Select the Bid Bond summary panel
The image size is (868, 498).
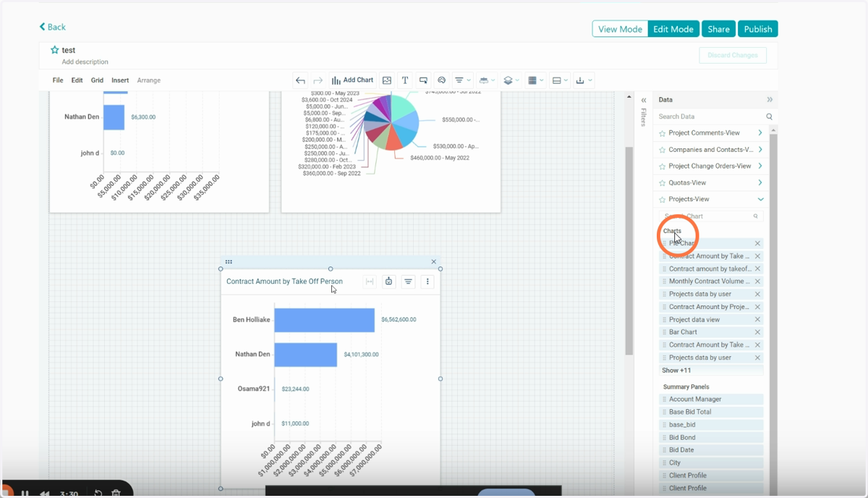tap(711, 437)
